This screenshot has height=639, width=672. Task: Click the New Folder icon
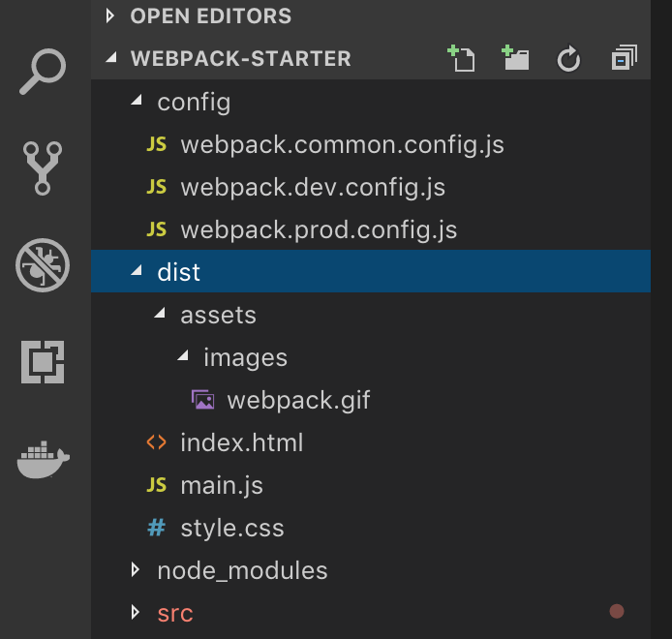(515, 59)
